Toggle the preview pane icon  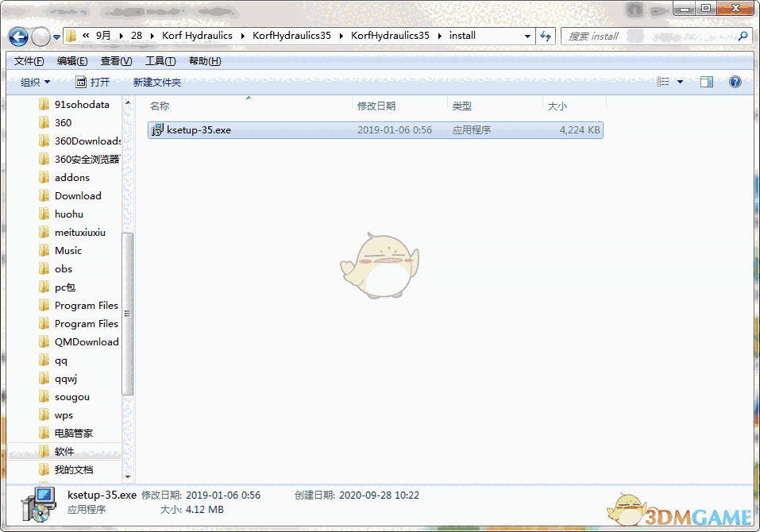click(706, 82)
